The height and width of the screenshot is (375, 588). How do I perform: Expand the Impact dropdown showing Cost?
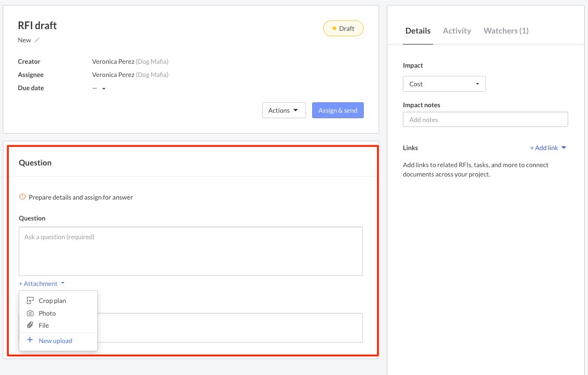click(444, 84)
